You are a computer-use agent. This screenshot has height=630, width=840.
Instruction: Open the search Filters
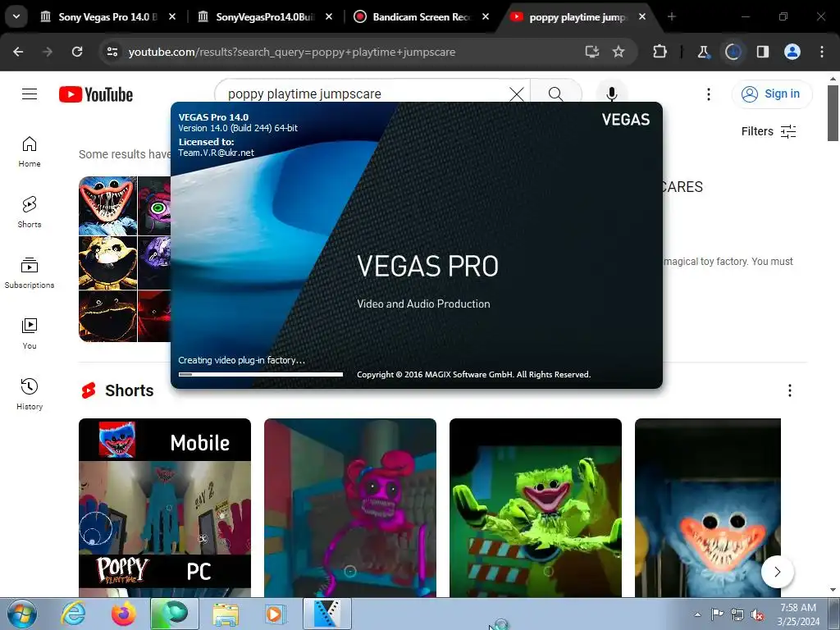point(769,131)
